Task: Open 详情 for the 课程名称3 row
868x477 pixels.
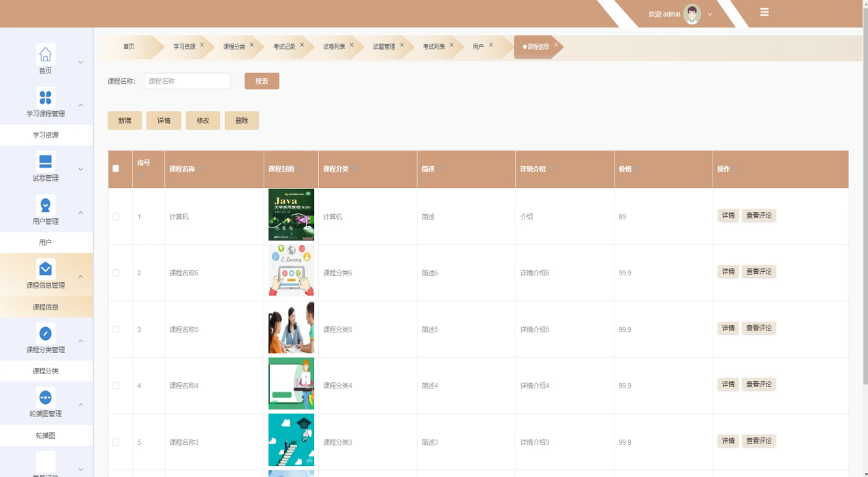Action: coord(728,441)
